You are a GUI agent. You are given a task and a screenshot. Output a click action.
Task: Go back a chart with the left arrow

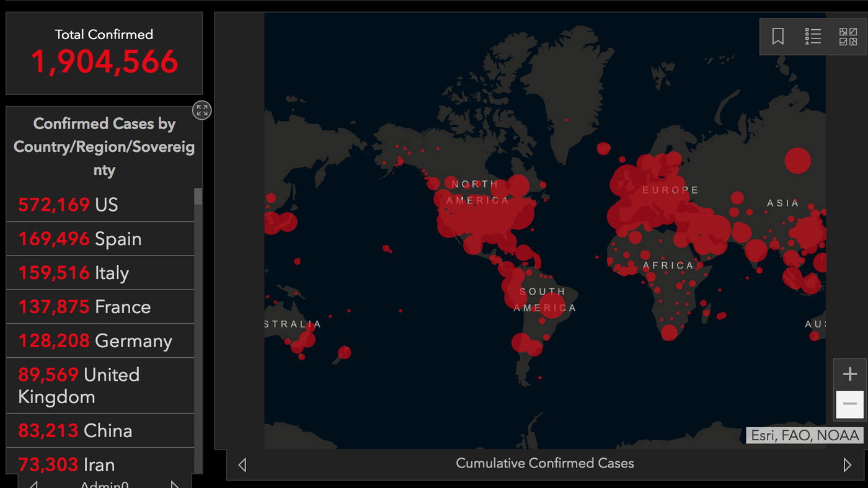[x=242, y=464]
